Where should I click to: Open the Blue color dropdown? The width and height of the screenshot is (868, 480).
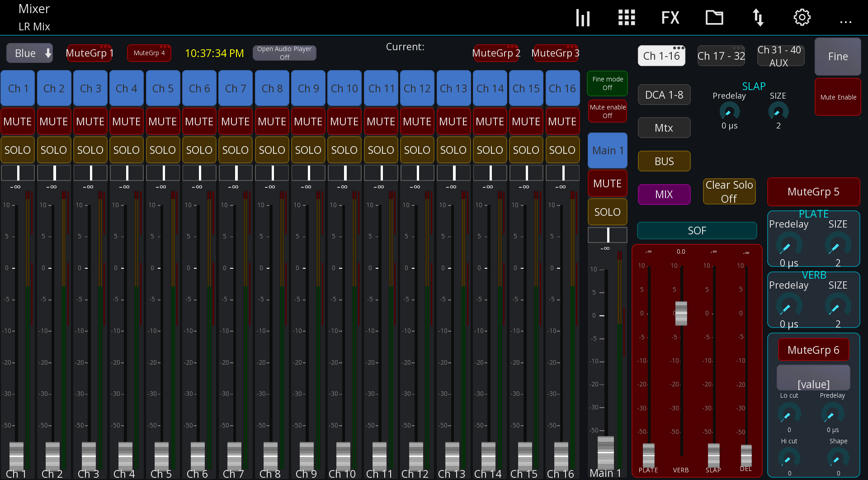(29, 52)
